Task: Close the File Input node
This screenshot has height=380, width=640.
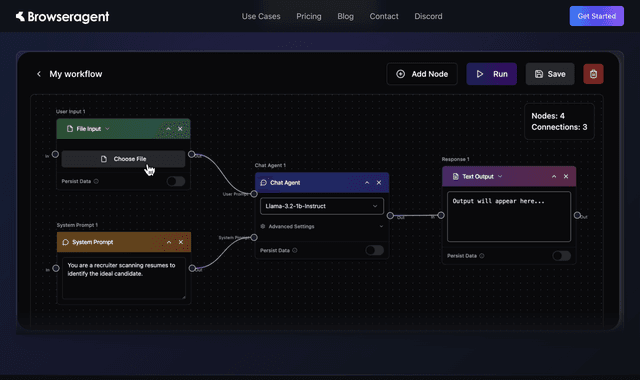Action: pyautogui.click(x=180, y=129)
